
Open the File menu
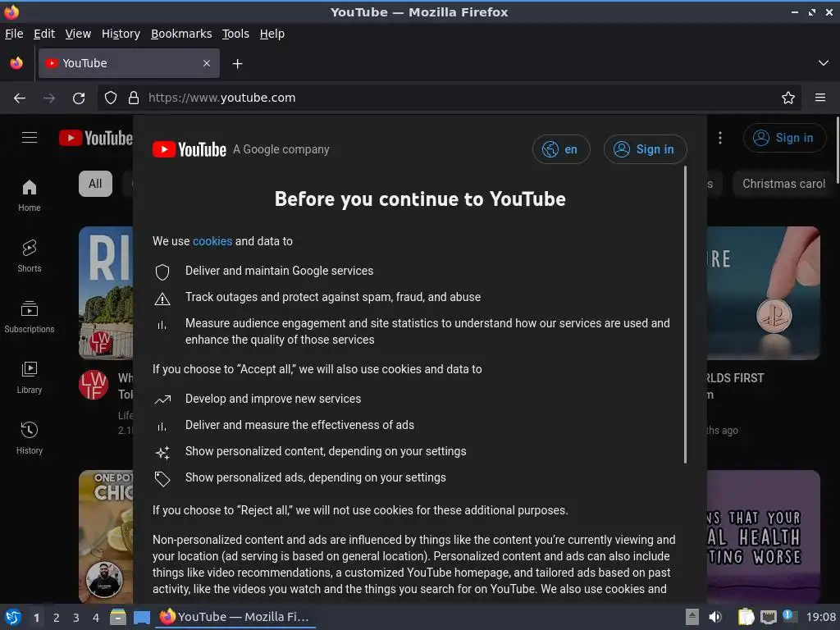[14, 34]
